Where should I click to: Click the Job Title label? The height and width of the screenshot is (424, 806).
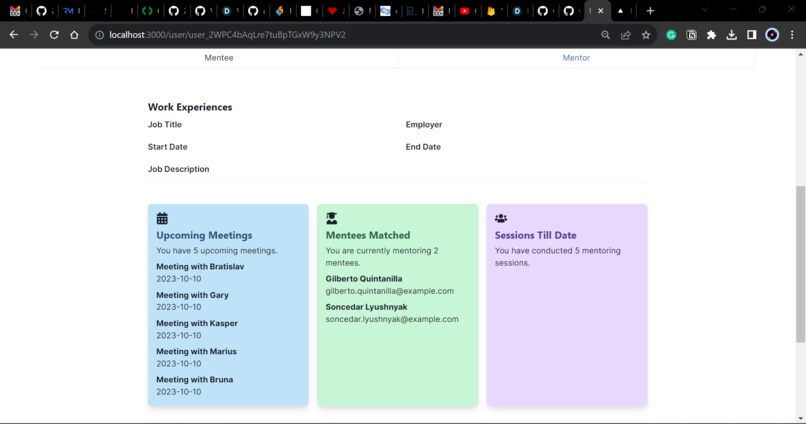click(164, 124)
